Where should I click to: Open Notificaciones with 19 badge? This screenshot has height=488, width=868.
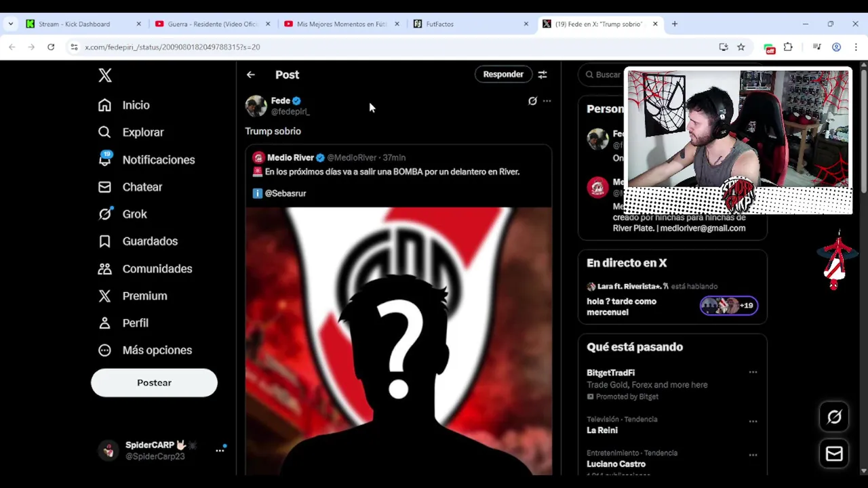coord(146,159)
